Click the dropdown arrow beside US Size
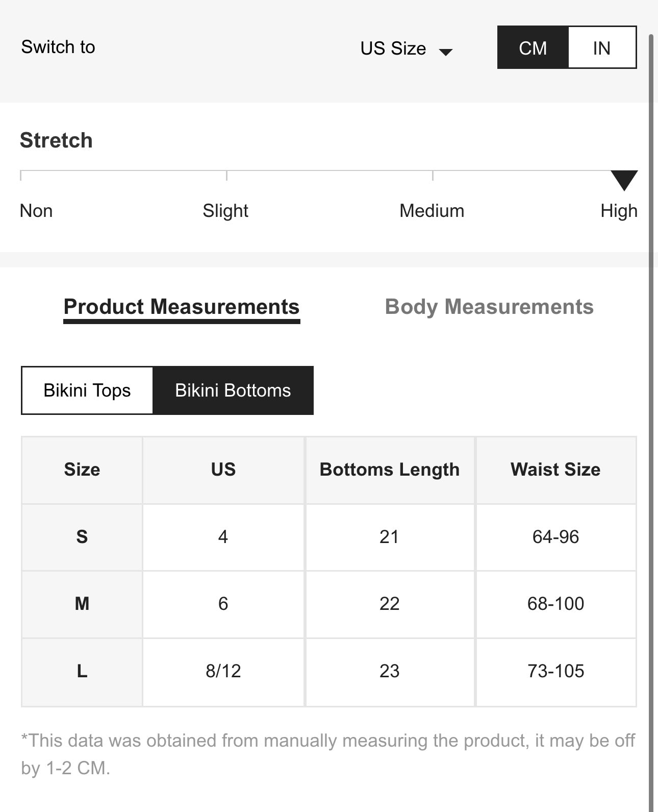 tap(446, 52)
